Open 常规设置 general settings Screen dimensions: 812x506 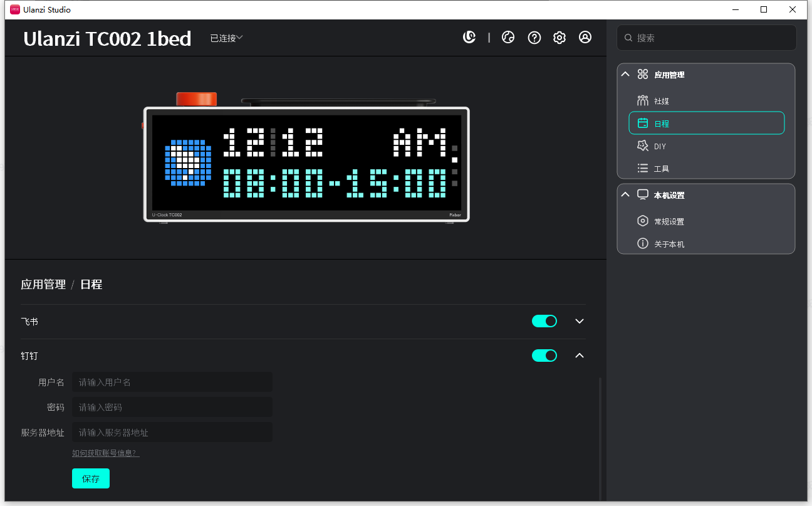click(x=706, y=221)
